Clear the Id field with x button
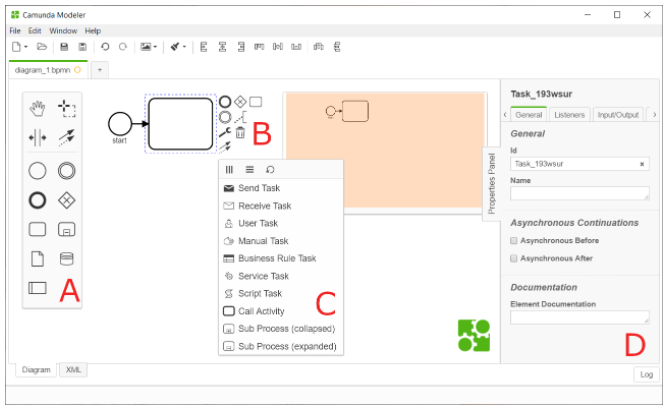This screenshot has width=669, height=410. (x=641, y=163)
